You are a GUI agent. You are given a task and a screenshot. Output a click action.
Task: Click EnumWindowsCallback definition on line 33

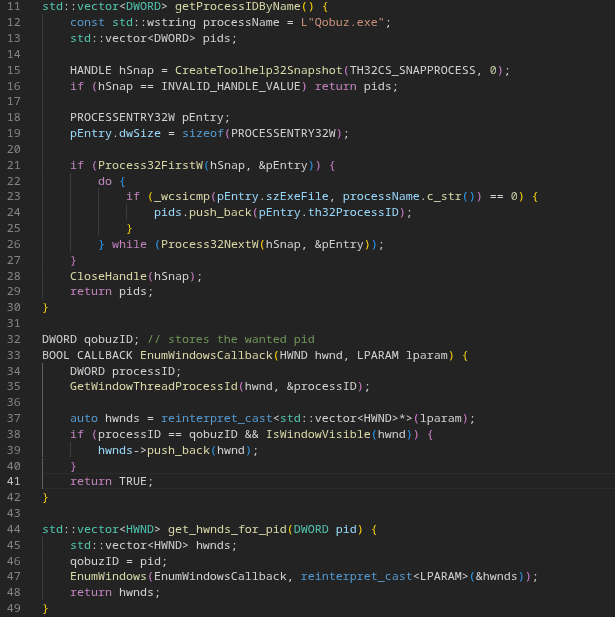click(206, 355)
